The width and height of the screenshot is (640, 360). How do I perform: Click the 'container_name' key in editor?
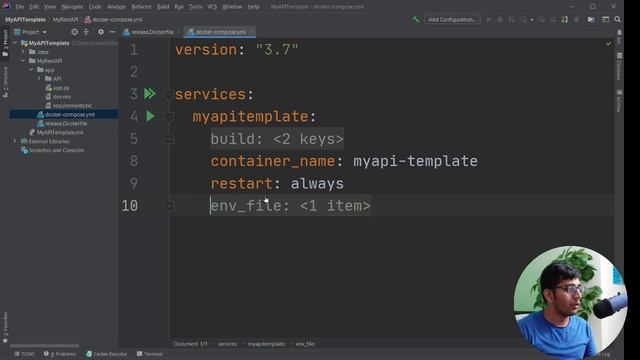[273, 161]
